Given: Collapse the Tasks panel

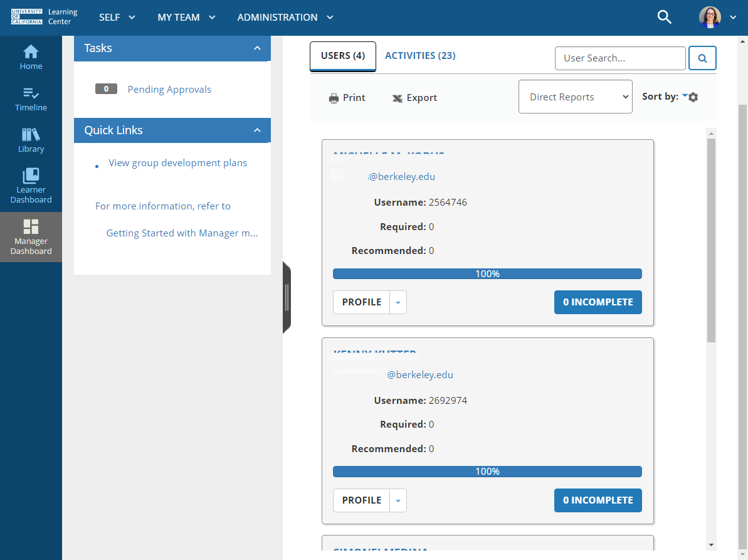Looking at the screenshot, I should [x=257, y=48].
